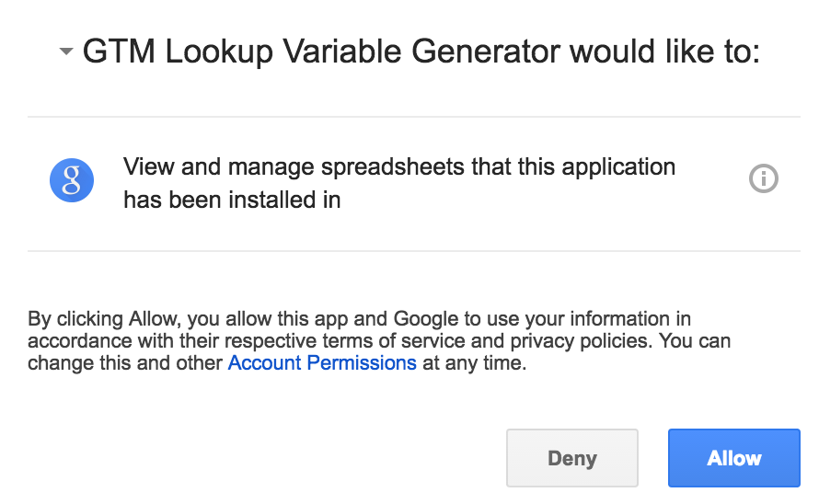Show more details via the circled 'i' icon
This screenshot has height=504, width=819.
[x=763, y=179]
